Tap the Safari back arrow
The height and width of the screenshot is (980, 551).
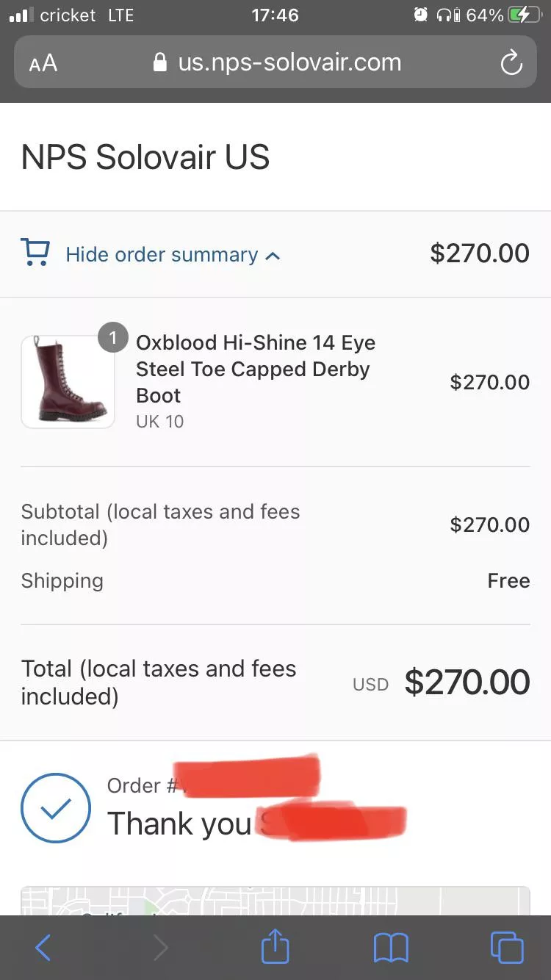coord(43,948)
